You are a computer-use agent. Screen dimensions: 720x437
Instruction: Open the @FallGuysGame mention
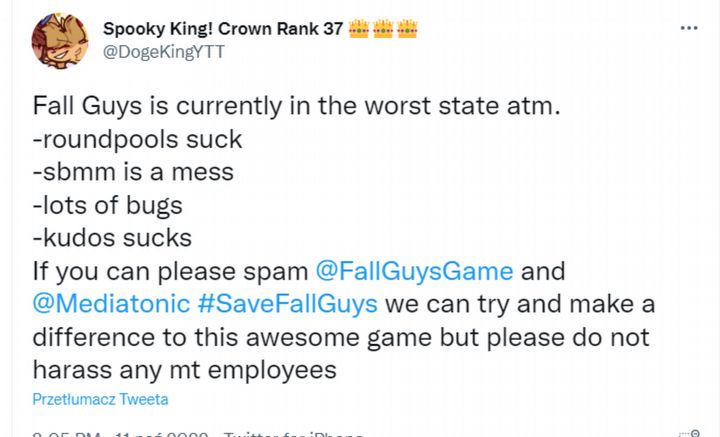(414, 271)
